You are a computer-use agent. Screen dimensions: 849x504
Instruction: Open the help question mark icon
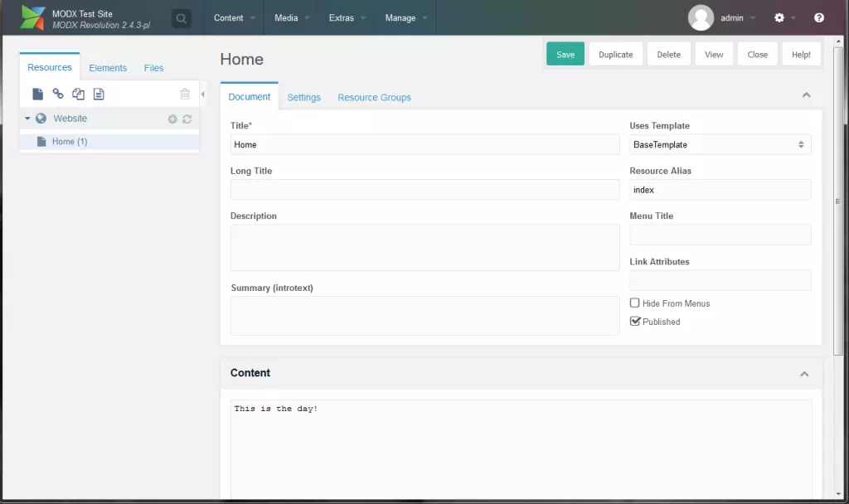tap(818, 18)
